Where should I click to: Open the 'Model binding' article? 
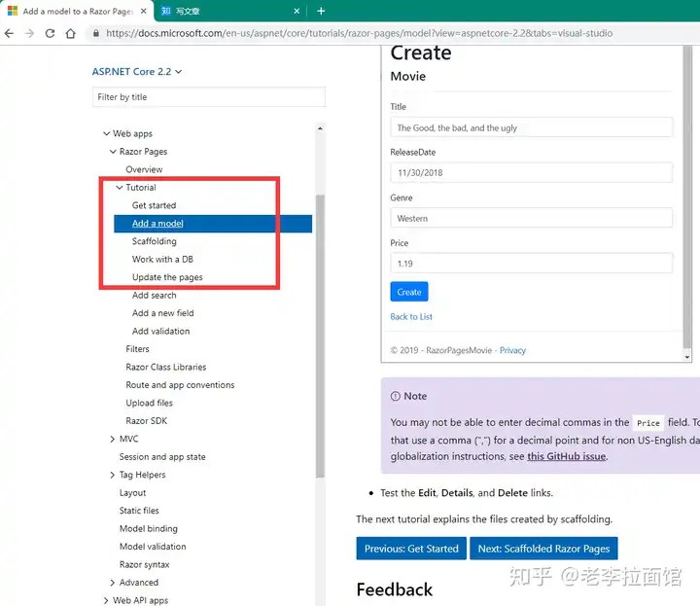pyautogui.click(x=148, y=529)
